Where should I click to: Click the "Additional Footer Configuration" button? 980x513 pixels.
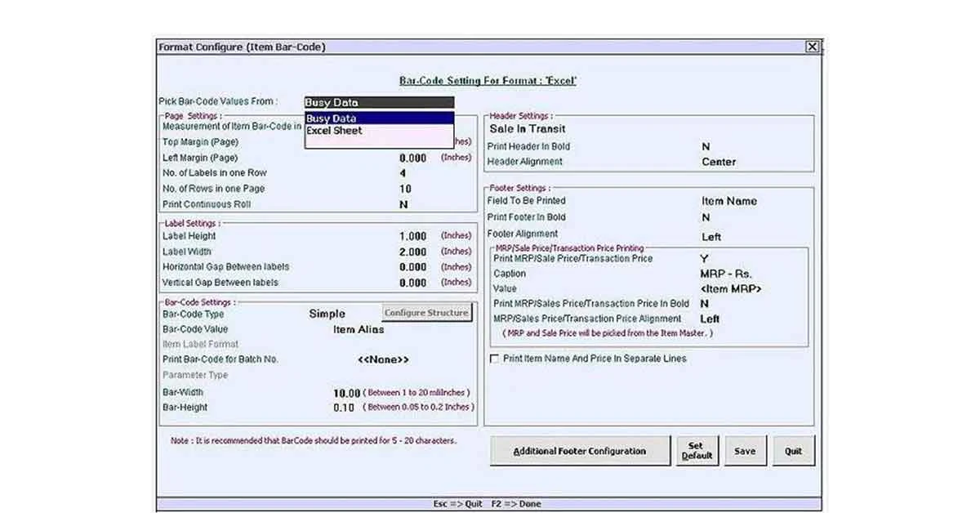[x=580, y=450]
